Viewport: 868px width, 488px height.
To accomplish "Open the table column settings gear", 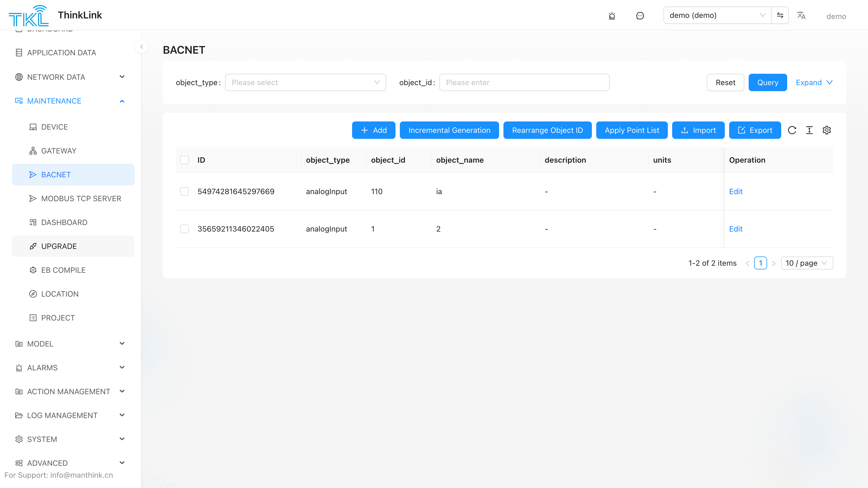I will (826, 130).
